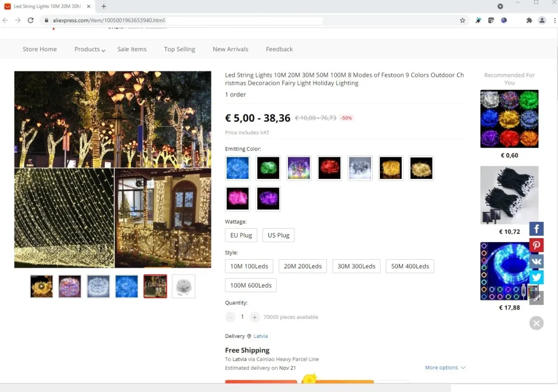Open the New Arrivals tab
Image resolution: width=558 pixels, height=392 pixels.
(x=230, y=49)
